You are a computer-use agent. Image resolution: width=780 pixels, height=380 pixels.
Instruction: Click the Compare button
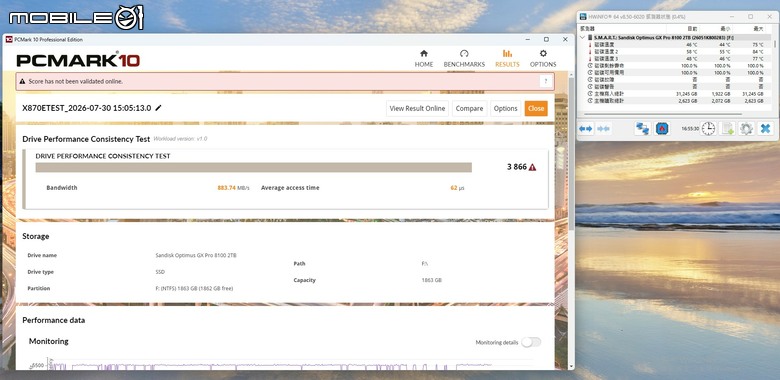coord(469,108)
